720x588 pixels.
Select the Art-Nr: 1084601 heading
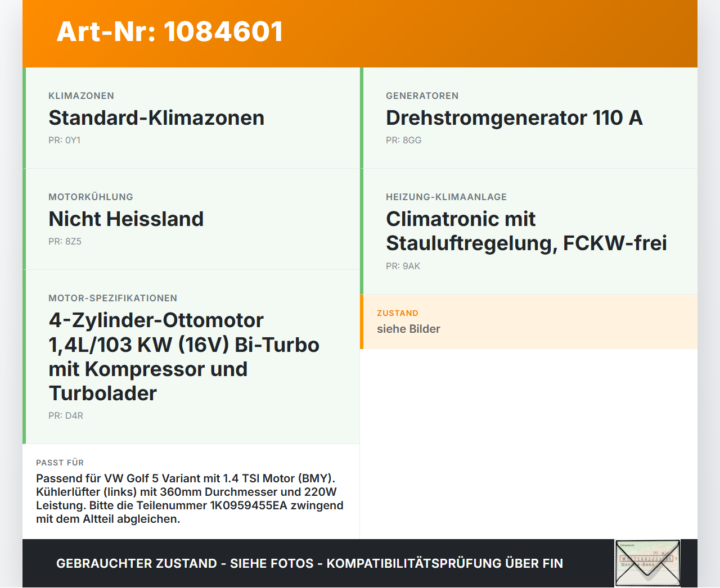pos(169,31)
